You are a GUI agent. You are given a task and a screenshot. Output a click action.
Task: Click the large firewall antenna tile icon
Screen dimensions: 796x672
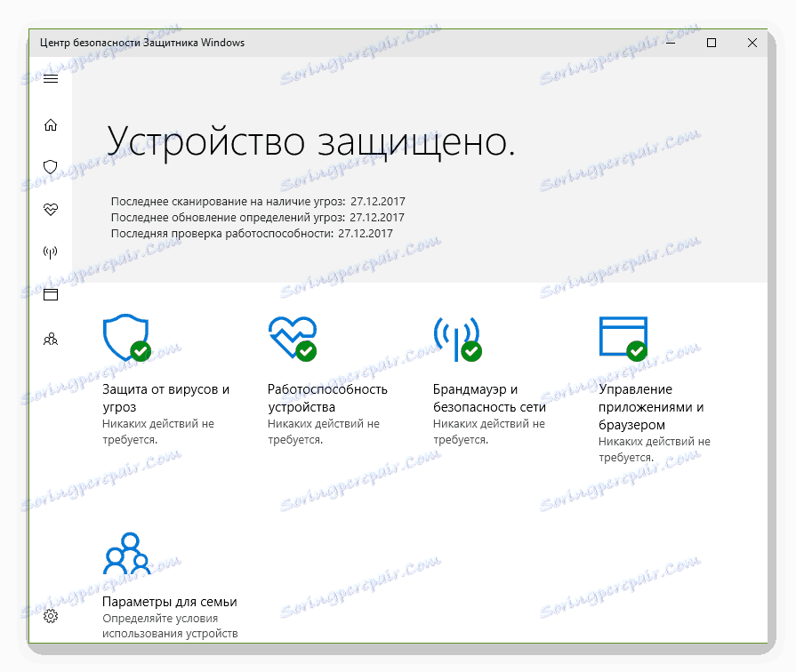point(457,339)
